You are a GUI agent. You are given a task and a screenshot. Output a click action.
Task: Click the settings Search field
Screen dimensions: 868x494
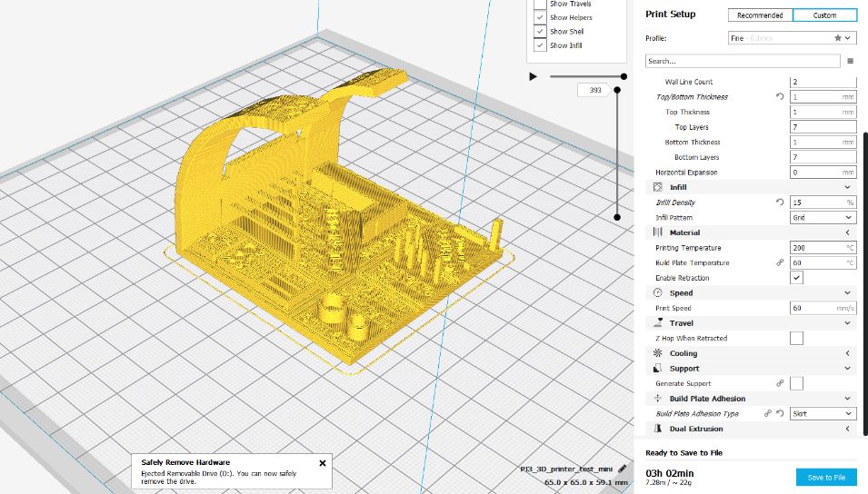(743, 62)
